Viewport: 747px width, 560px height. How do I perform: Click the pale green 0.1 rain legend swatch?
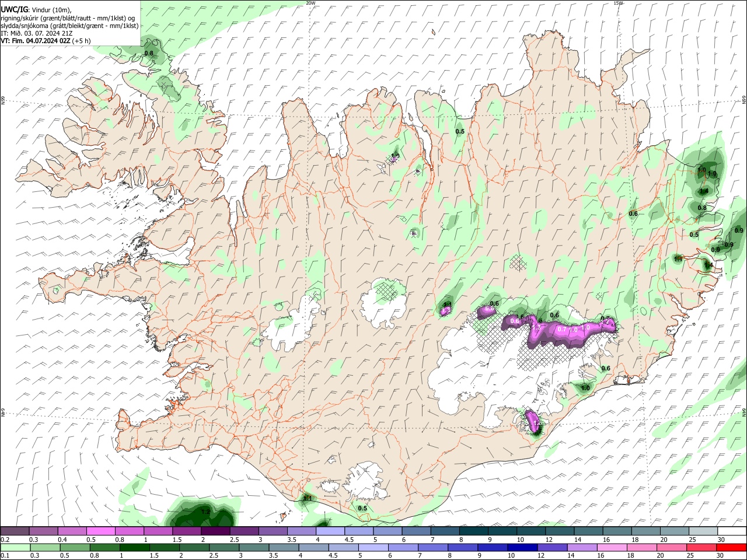[15, 547]
